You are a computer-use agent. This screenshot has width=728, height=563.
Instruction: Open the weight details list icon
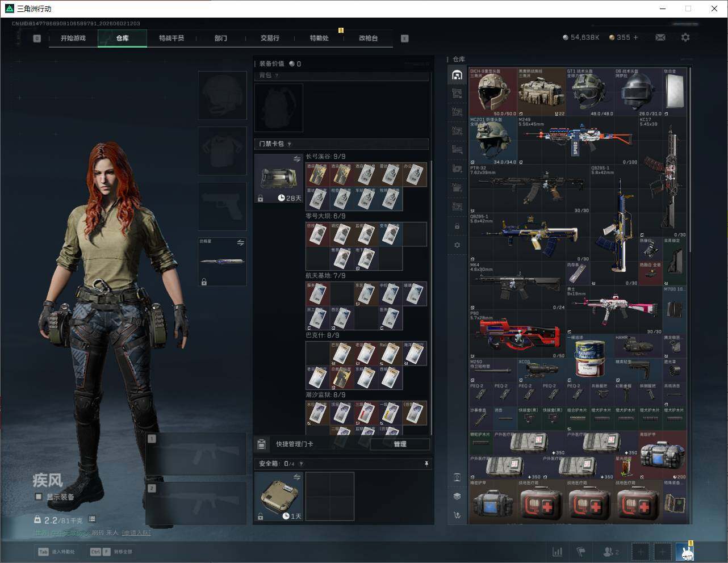(92, 519)
